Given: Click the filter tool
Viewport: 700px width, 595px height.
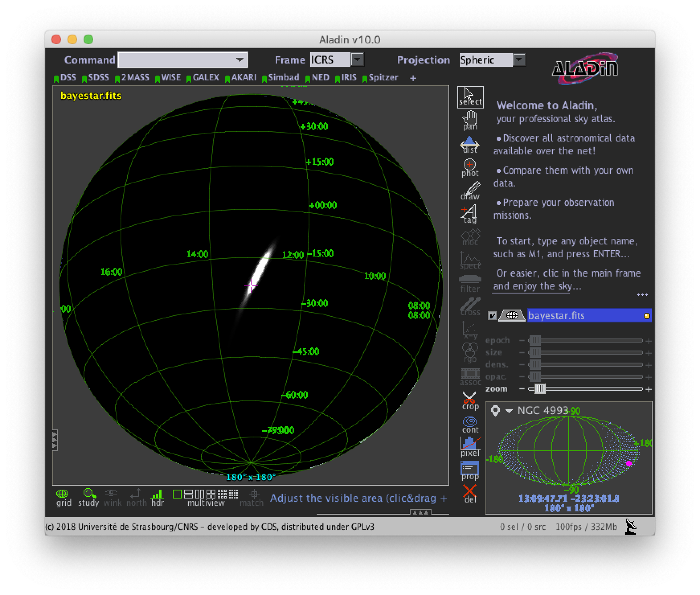Looking at the screenshot, I should (x=470, y=284).
